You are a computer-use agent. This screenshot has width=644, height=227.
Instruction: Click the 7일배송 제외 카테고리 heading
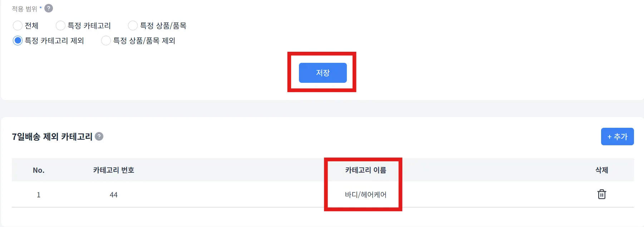tap(52, 137)
